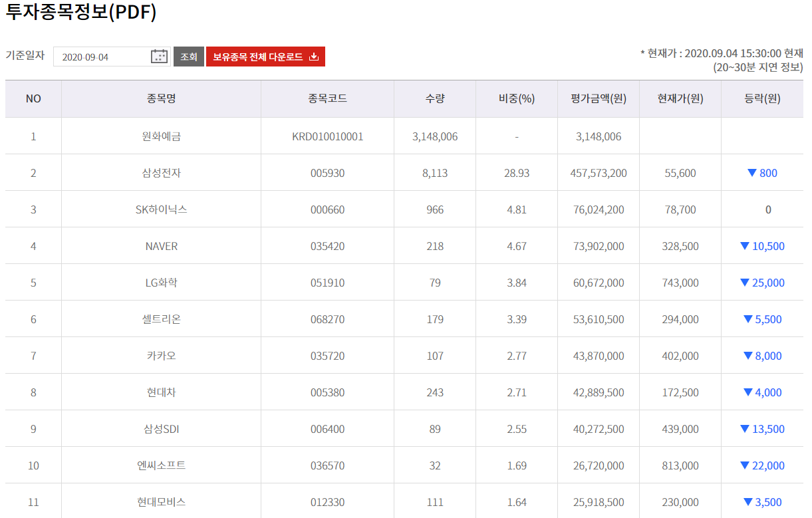The width and height of the screenshot is (812, 518).
Task: Click the 삼성SDI change value 13,500
Action: (762, 429)
